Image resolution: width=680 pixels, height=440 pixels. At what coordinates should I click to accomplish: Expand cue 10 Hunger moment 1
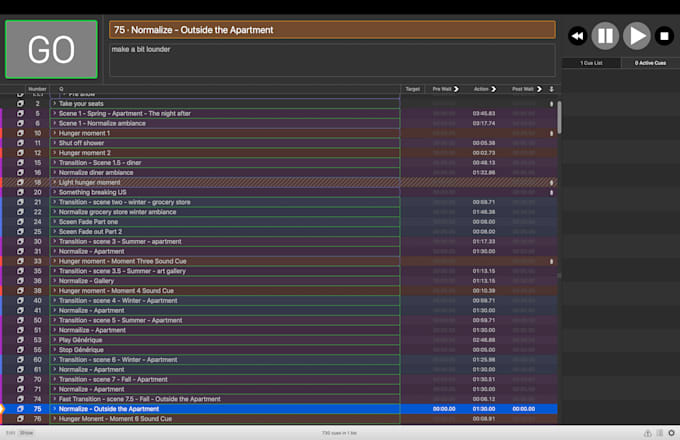(x=55, y=133)
